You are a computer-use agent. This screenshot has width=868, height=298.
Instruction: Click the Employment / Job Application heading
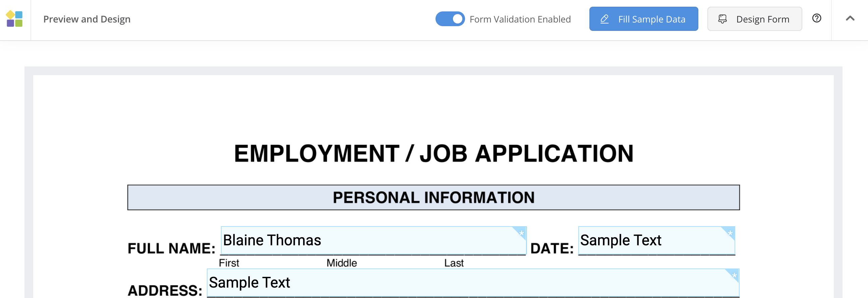coord(433,154)
